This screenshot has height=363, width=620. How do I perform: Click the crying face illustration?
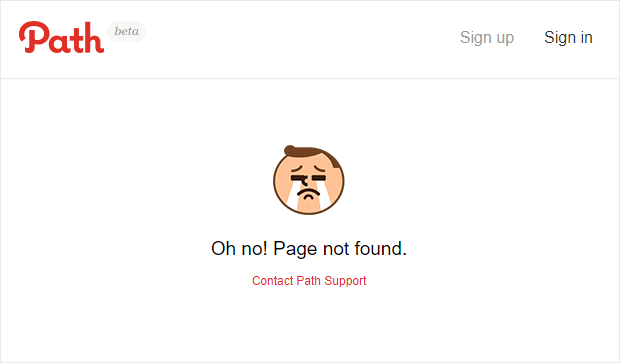pyautogui.click(x=308, y=180)
